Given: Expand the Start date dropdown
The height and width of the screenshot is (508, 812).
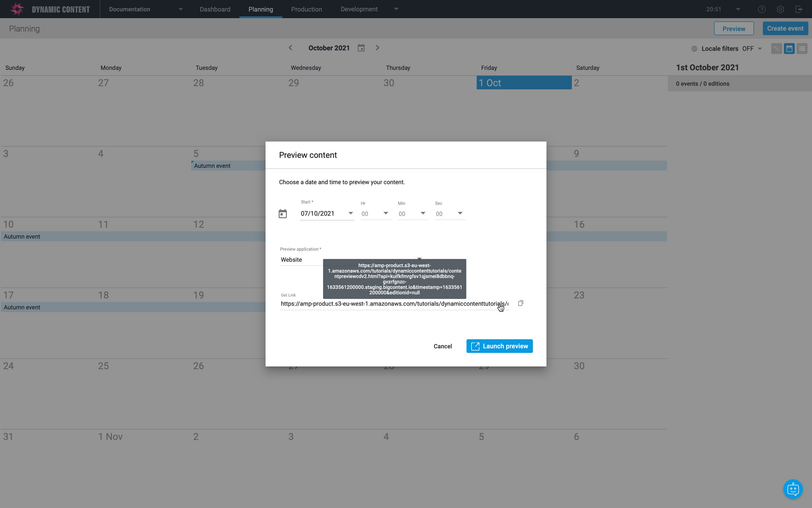Looking at the screenshot, I should coord(350,213).
